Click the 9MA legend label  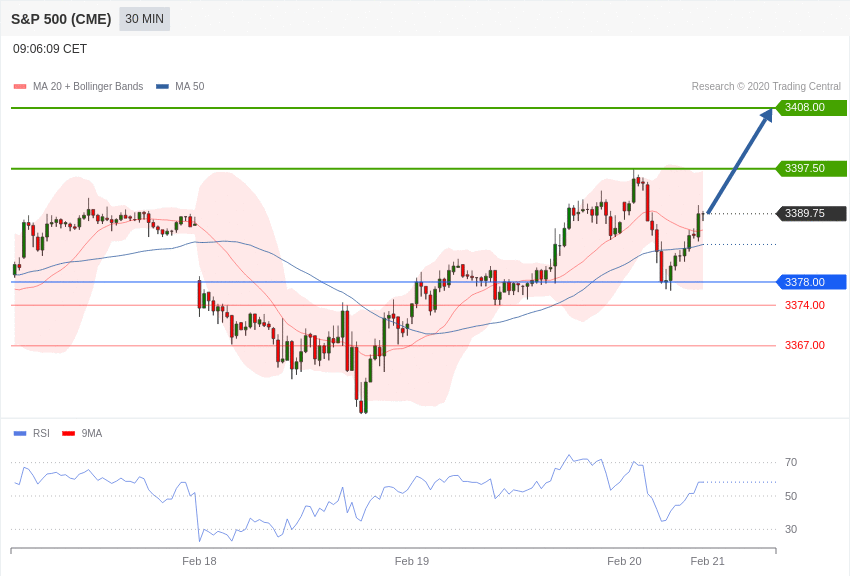pos(92,433)
